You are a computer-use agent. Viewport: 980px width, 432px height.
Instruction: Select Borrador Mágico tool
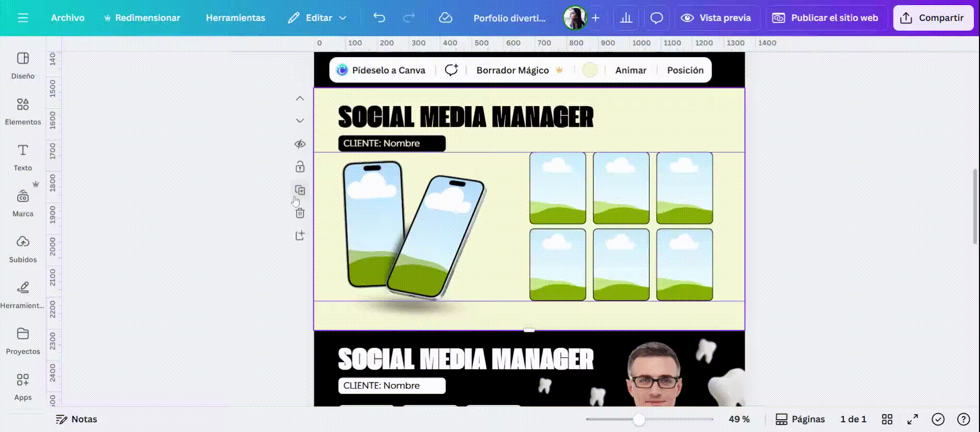tap(520, 70)
